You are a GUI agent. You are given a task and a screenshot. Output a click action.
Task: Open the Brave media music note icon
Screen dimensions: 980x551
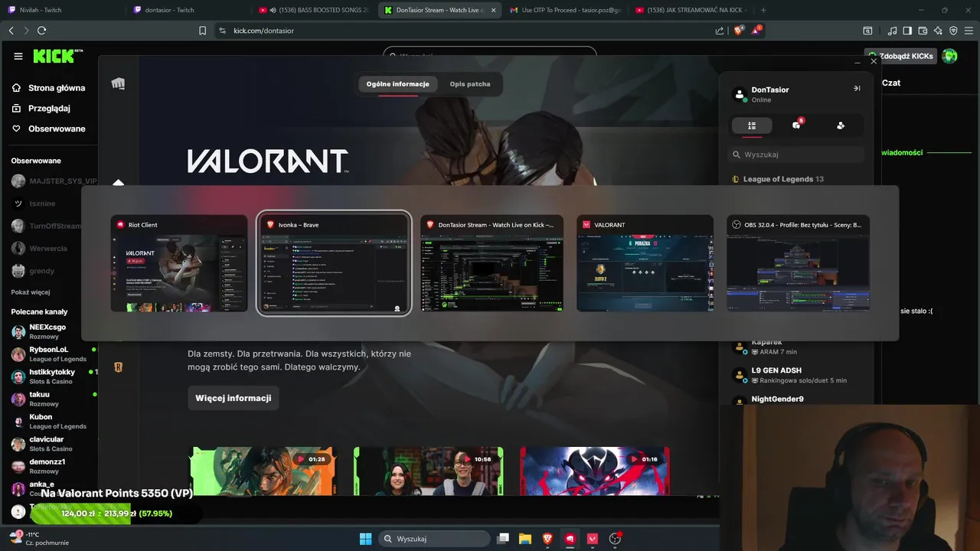(x=893, y=31)
